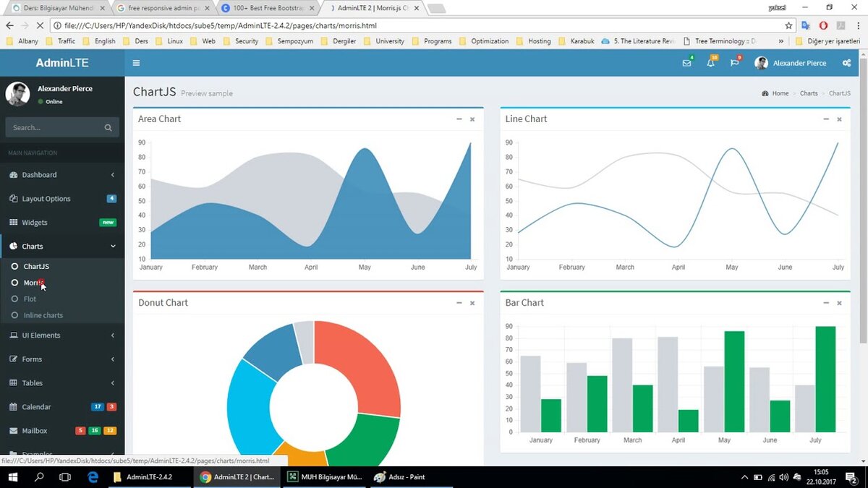Click the Opera extension icon
Screen dimensions: 868x488
[823, 25]
